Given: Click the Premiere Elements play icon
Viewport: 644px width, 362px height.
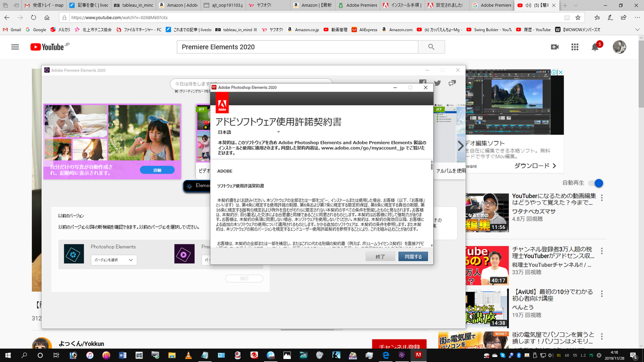Looking at the screenshot, I should (184, 254).
